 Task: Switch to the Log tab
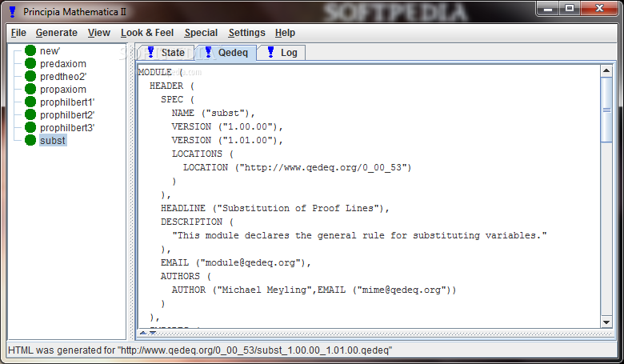[x=282, y=53]
